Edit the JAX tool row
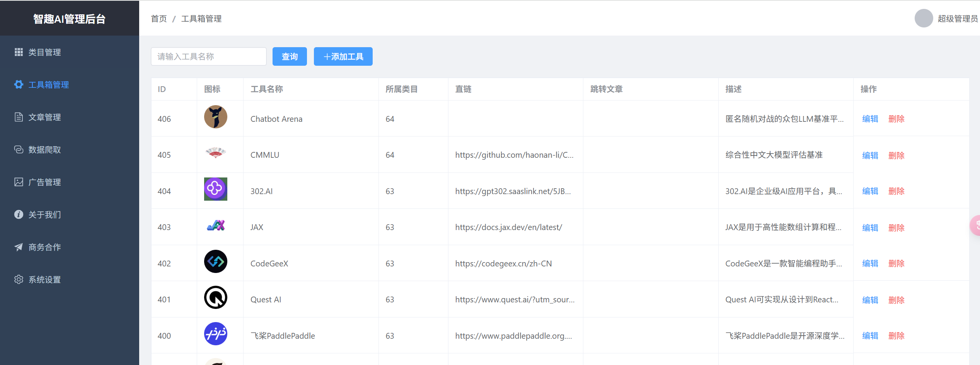980x365 pixels. (870, 228)
